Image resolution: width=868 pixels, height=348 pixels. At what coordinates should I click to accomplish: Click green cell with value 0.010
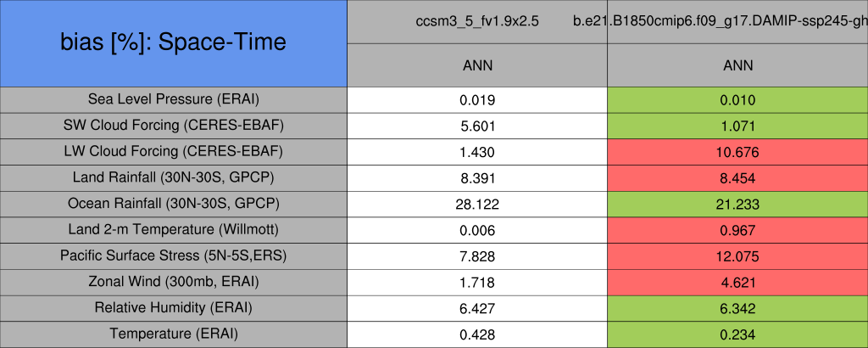pyautogui.click(x=737, y=100)
